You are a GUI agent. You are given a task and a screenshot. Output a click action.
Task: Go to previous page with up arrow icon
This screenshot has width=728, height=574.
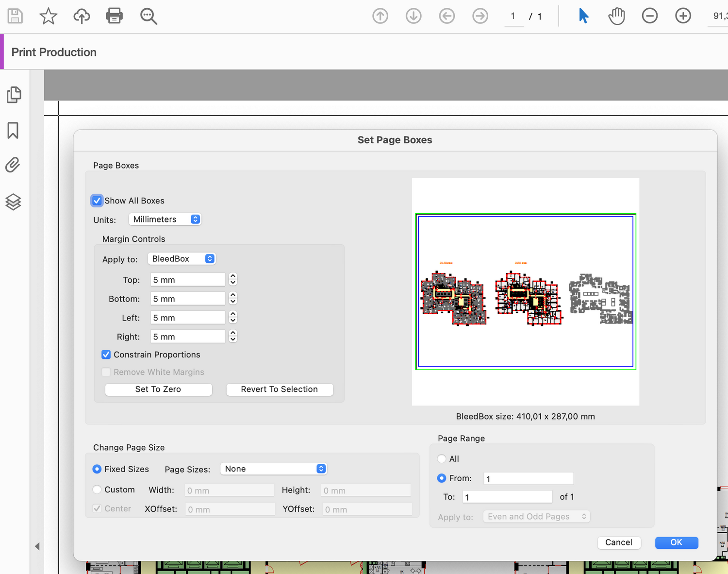(380, 16)
